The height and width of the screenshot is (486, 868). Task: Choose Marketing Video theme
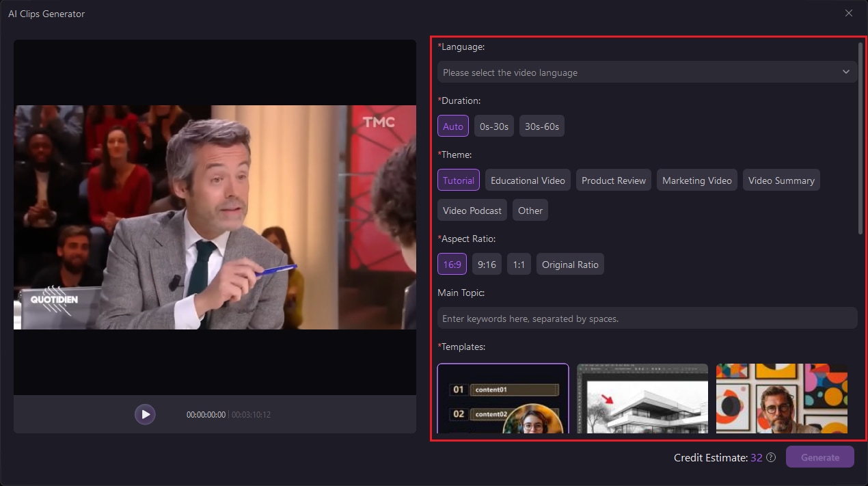pos(697,180)
